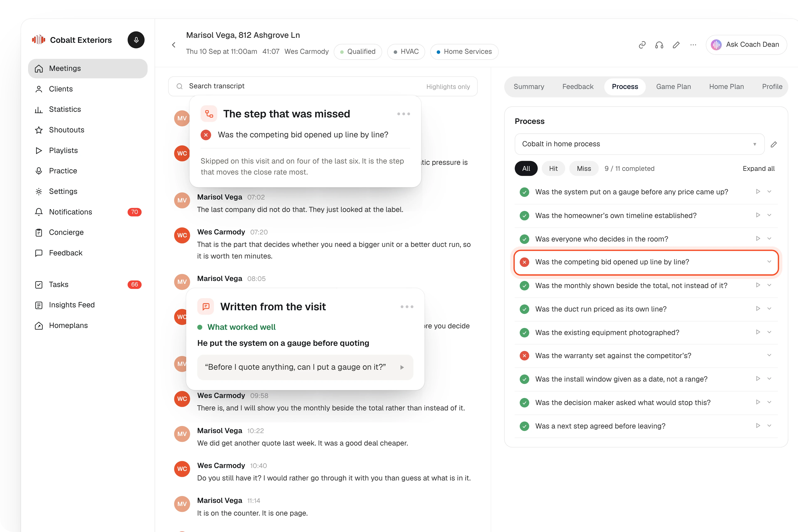Click the search magnifier icon
This screenshot has height=532, width=798.
click(x=180, y=86)
